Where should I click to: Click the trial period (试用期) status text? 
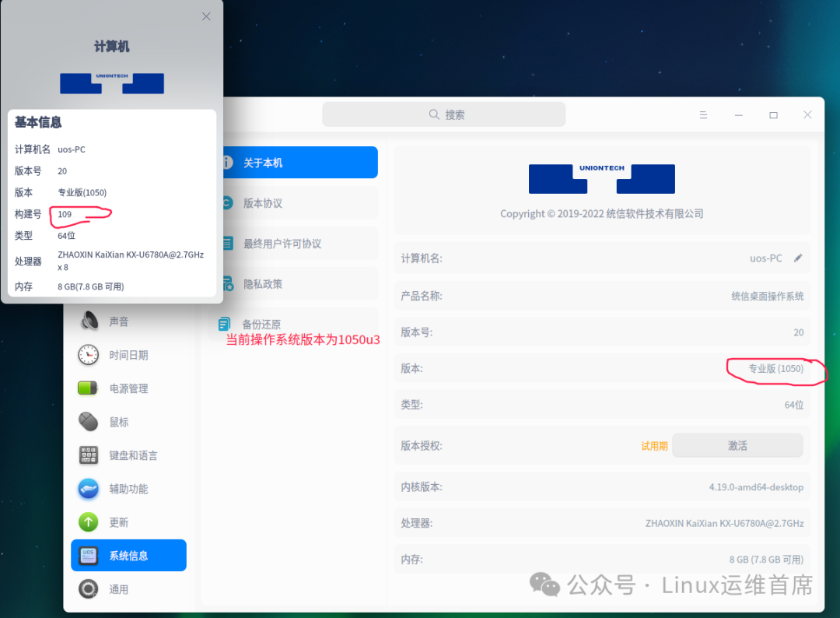pos(654,446)
